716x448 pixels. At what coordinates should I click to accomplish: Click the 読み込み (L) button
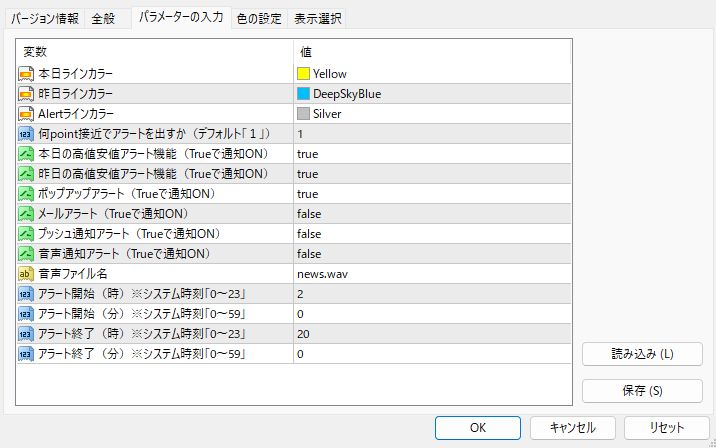(x=642, y=354)
